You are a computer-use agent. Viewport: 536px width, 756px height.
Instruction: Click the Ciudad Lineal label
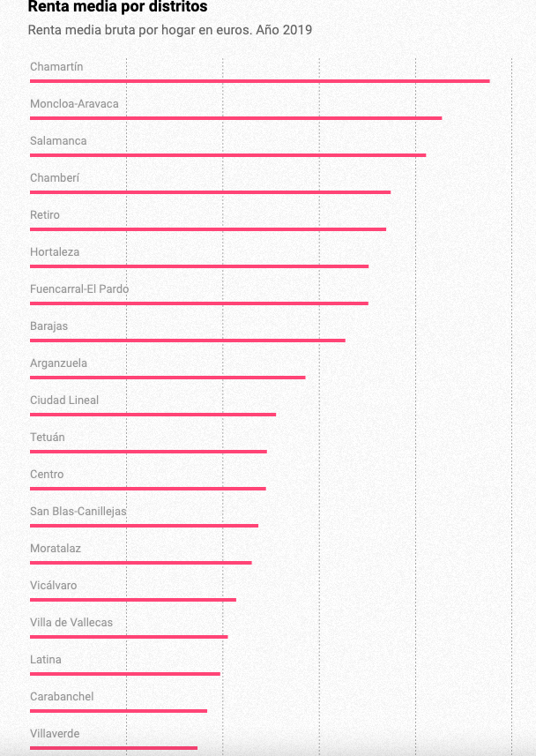(x=64, y=400)
